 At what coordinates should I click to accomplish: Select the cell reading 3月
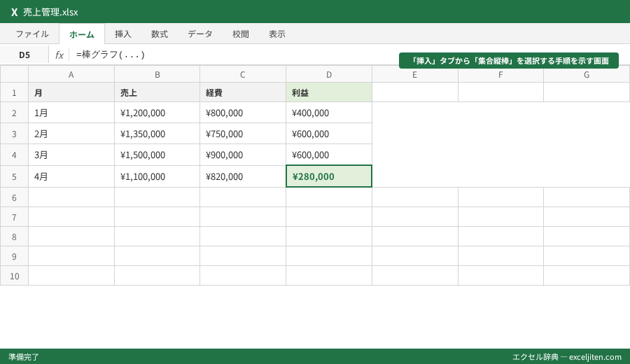[x=71, y=155]
